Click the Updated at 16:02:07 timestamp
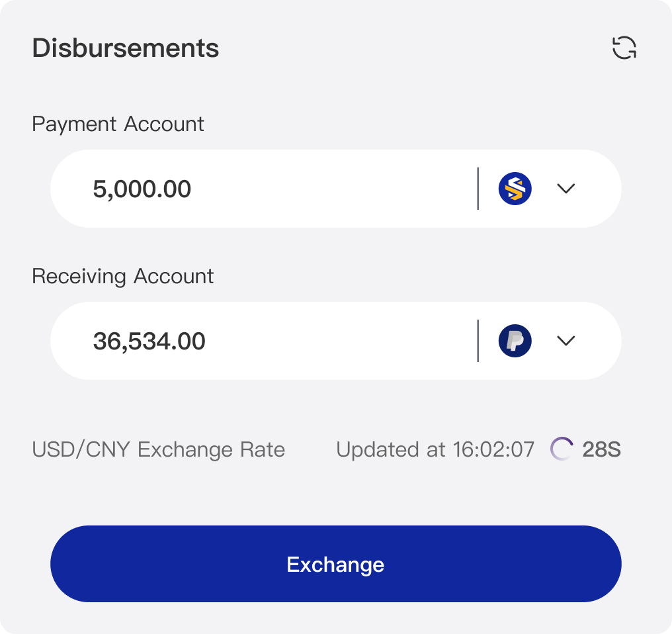The width and height of the screenshot is (672, 634). click(x=435, y=450)
